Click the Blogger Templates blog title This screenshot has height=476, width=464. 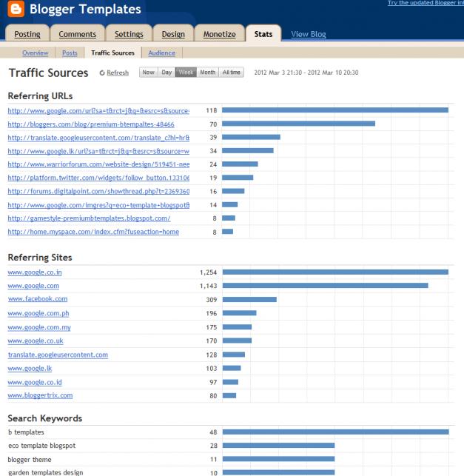85,9
